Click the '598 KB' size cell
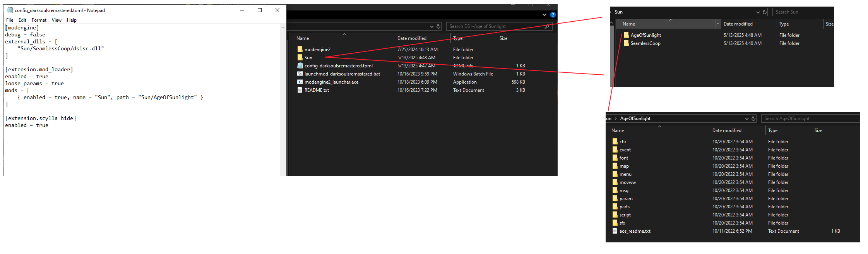This screenshot has width=868, height=254. point(518,82)
